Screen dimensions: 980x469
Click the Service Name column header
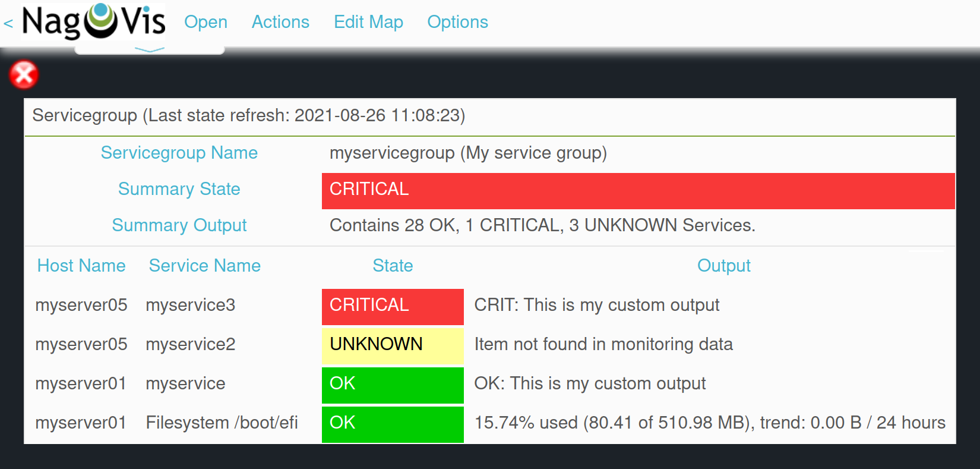pos(204,266)
